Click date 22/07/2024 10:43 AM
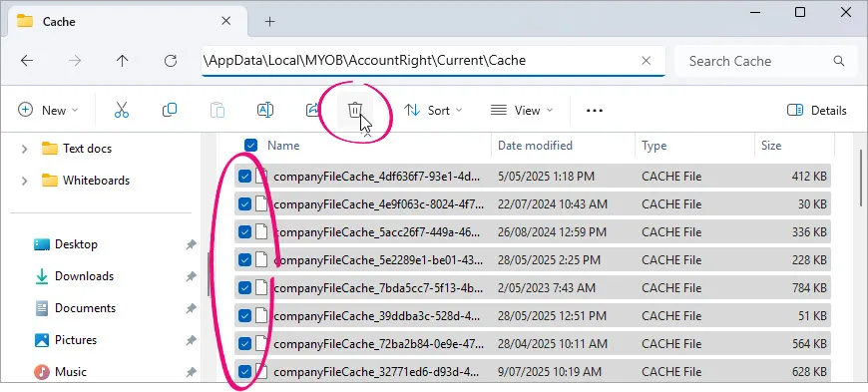The width and height of the screenshot is (868, 392). pyautogui.click(x=553, y=204)
